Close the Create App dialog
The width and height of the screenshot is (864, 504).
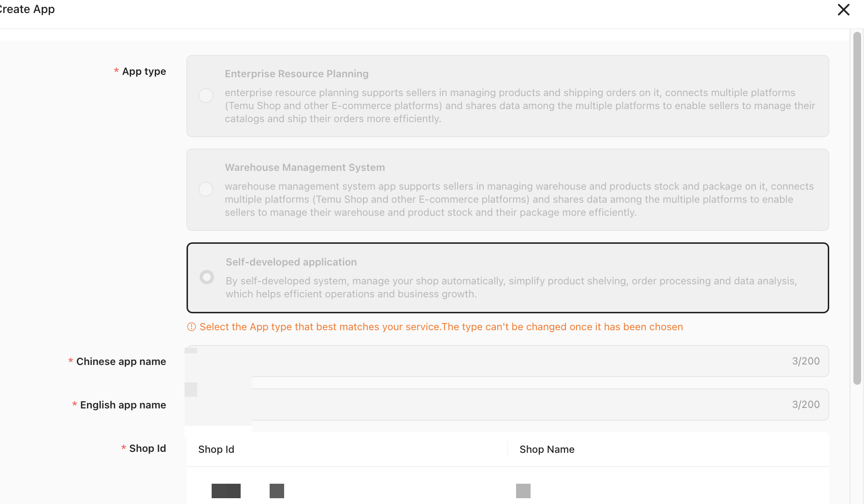843,10
